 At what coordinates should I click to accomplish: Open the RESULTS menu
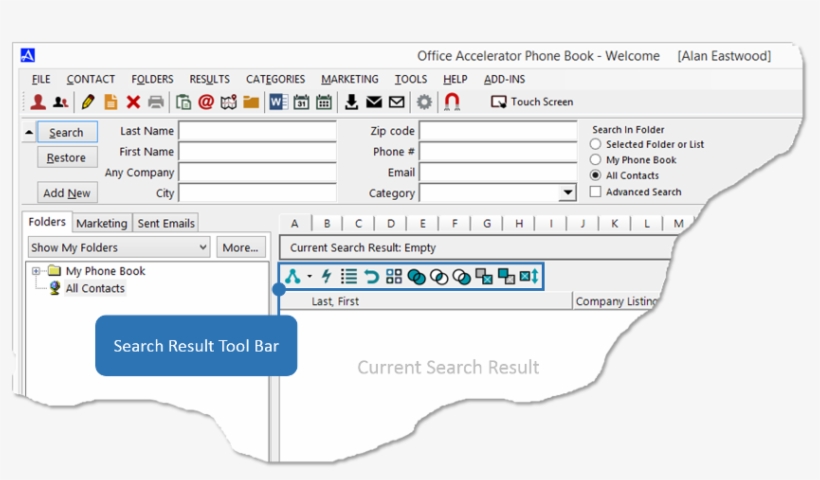[209, 79]
